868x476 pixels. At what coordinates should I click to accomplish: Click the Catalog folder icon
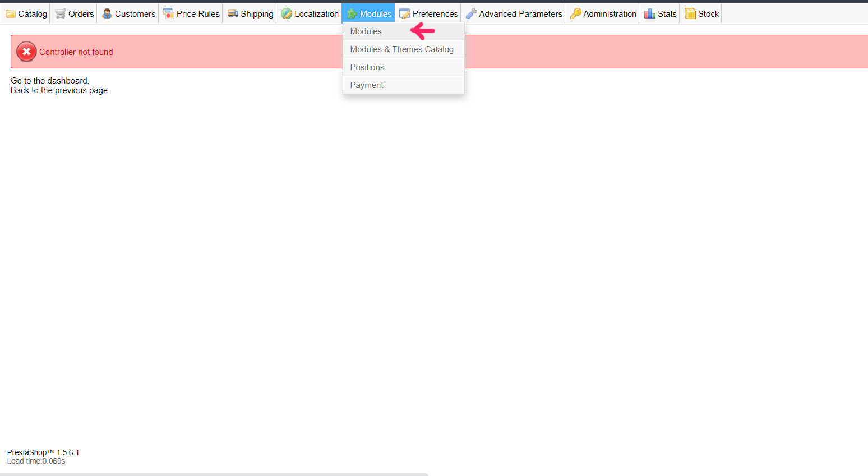[11, 13]
